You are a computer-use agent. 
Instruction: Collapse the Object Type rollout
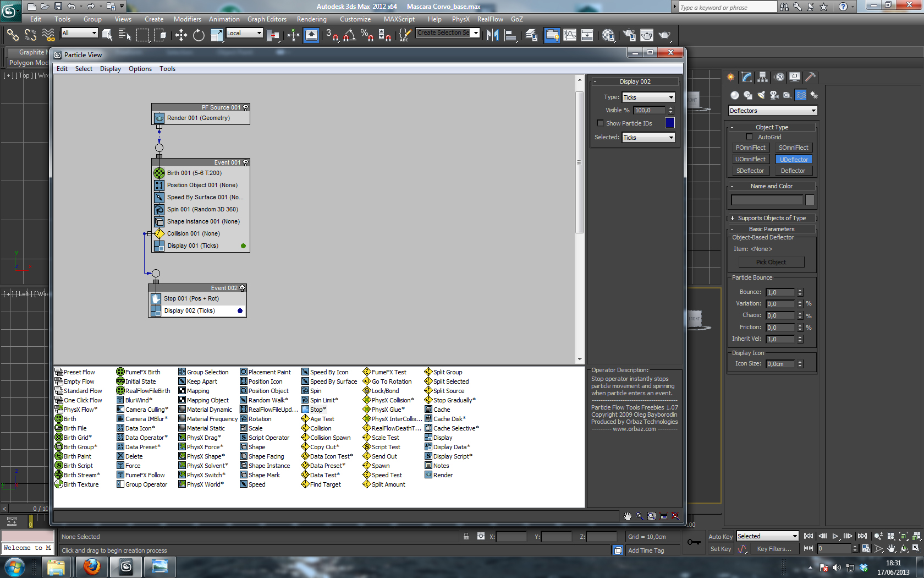tap(772, 127)
